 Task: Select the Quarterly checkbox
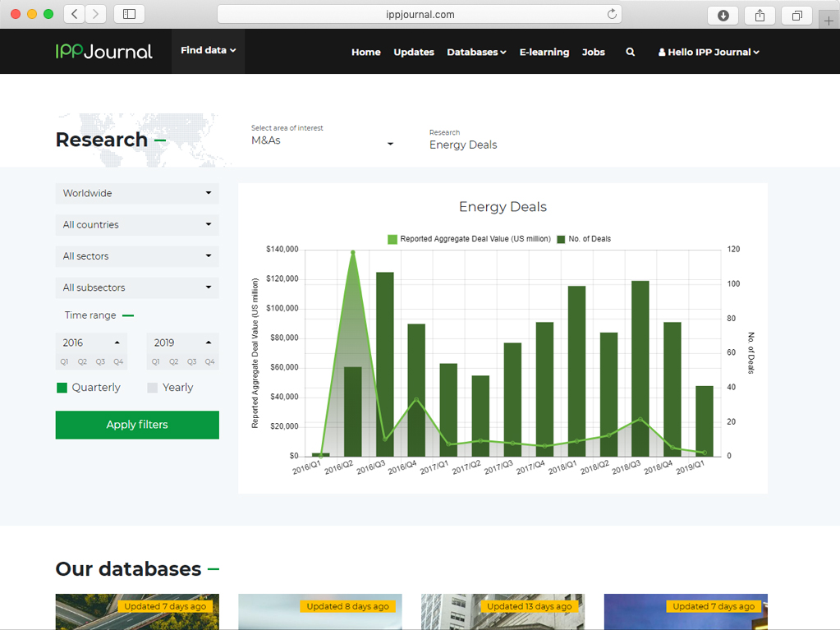(62, 388)
